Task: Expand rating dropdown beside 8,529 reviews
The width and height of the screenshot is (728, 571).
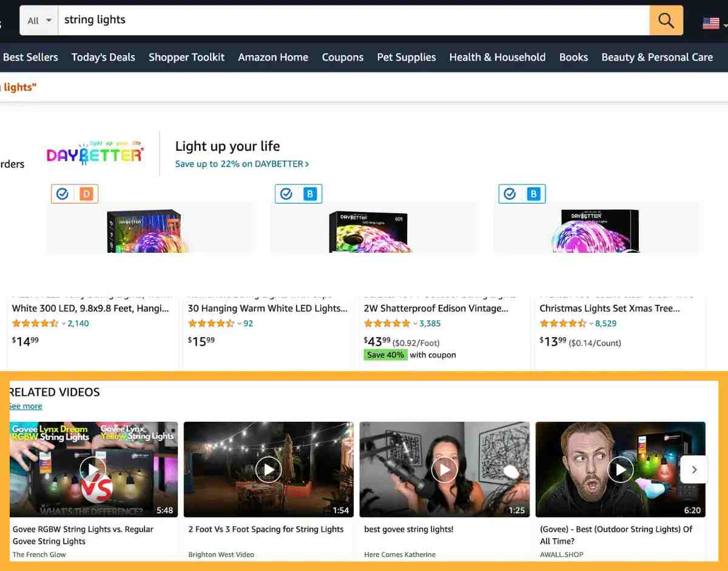Action: (591, 324)
